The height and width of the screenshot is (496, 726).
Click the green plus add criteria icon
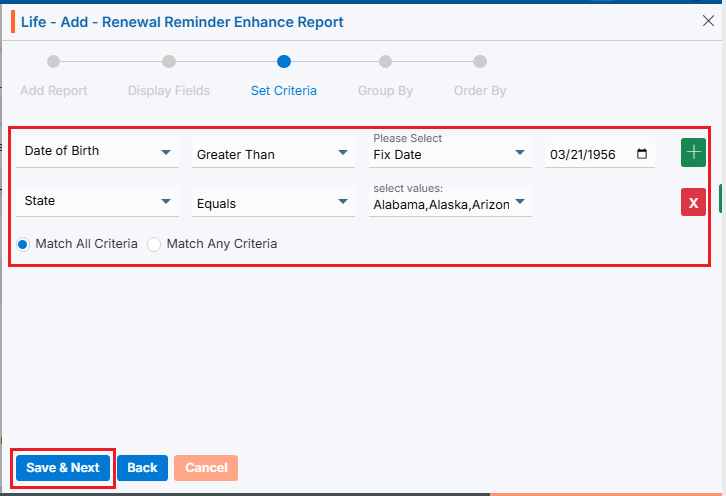pyautogui.click(x=693, y=153)
